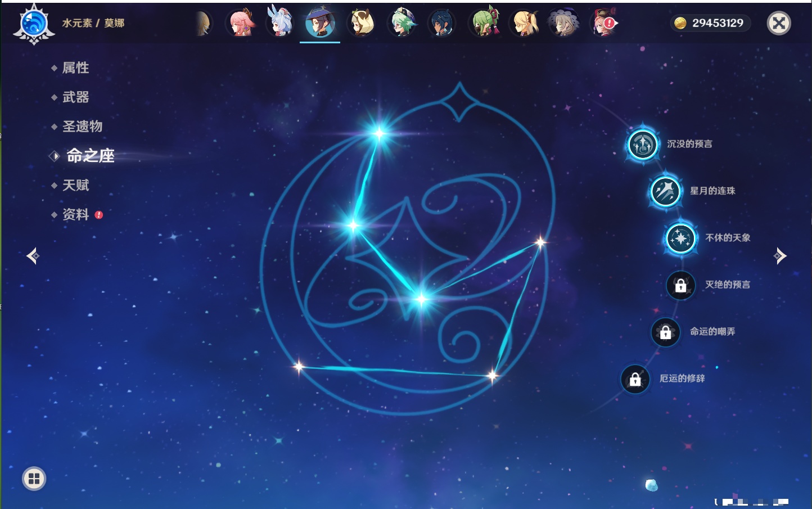Open the 武器 weapon tab

[x=75, y=97]
